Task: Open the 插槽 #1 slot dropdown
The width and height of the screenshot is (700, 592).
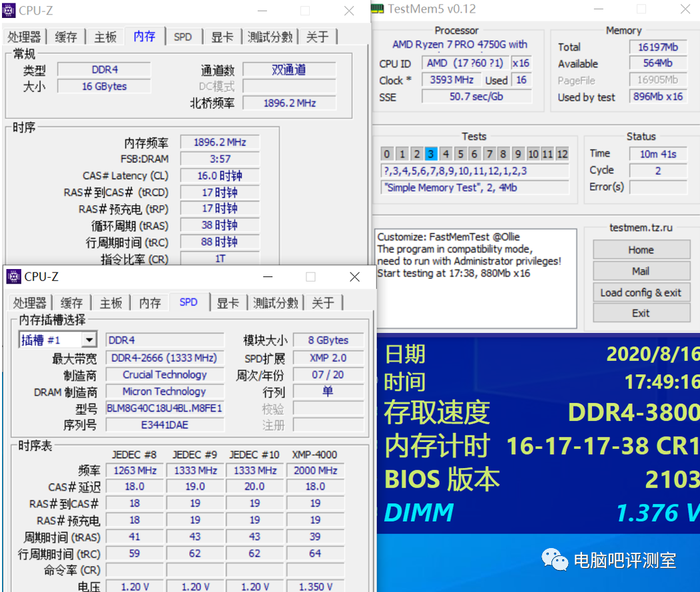Action: [x=89, y=340]
